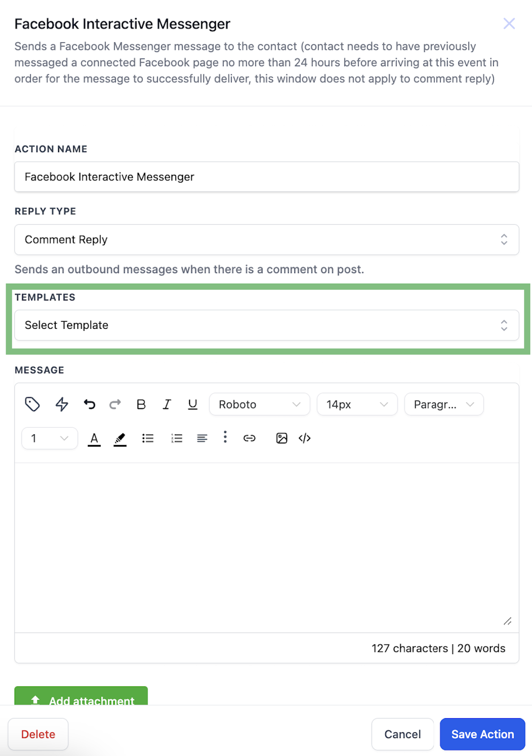Open the Reply Type dropdown
Viewport: 532px width, 756px height.
pyautogui.click(x=267, y=240)
